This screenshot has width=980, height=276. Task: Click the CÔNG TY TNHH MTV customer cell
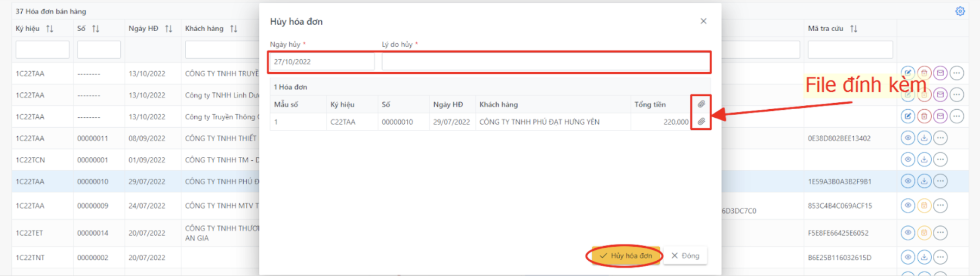pos(222,205)
